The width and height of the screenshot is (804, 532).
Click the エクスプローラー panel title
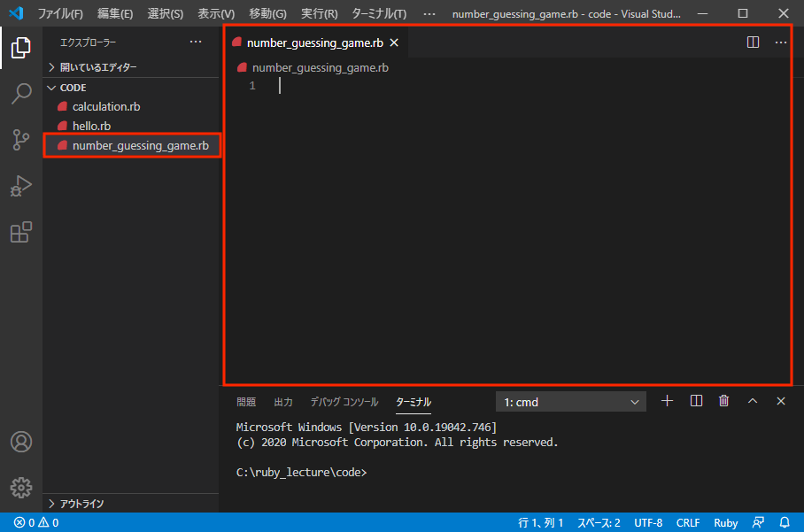(88, 42)
